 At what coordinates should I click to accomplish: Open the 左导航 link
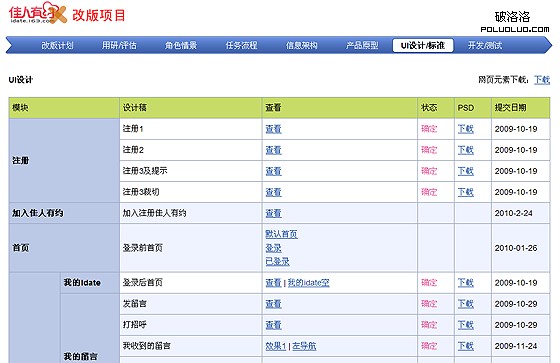point(304,346)
